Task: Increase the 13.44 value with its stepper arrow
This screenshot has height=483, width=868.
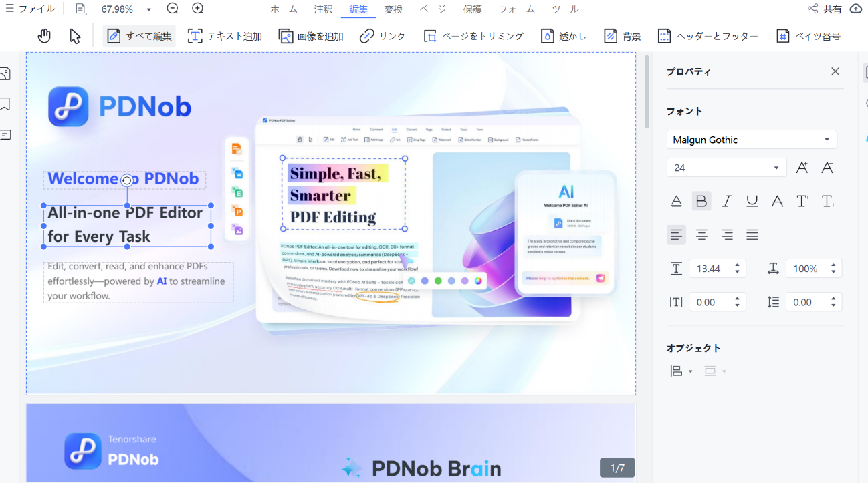Action: coord(736,264)
